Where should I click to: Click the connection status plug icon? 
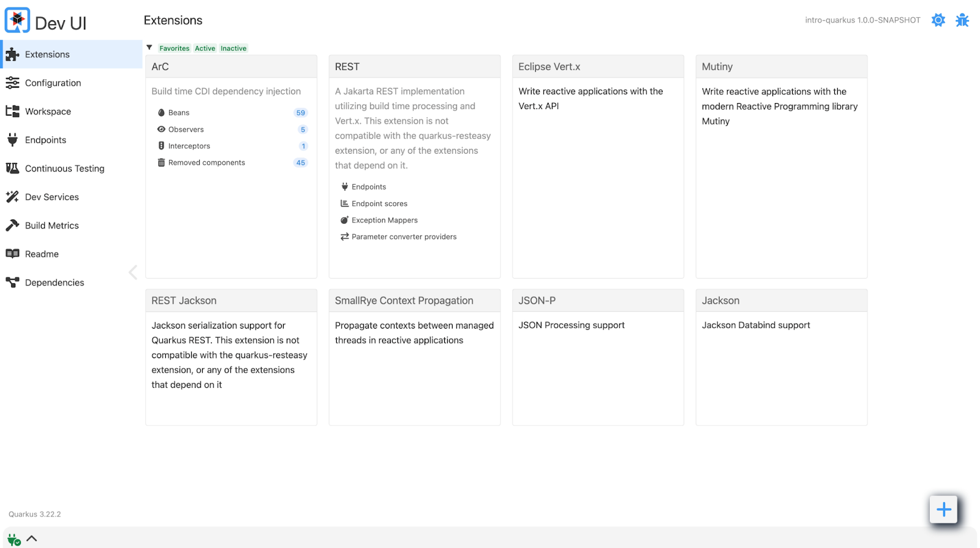pyautogui.click(x=14, y=539)
